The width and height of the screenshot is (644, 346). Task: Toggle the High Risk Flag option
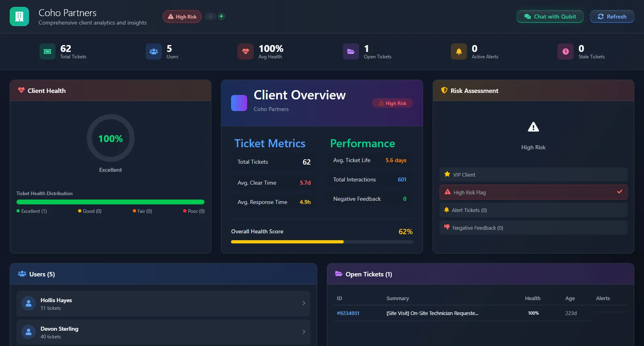tap(533, 192)
